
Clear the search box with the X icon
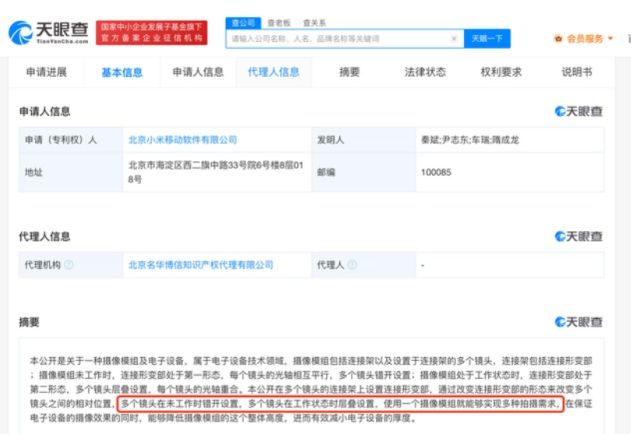point(453,39)
